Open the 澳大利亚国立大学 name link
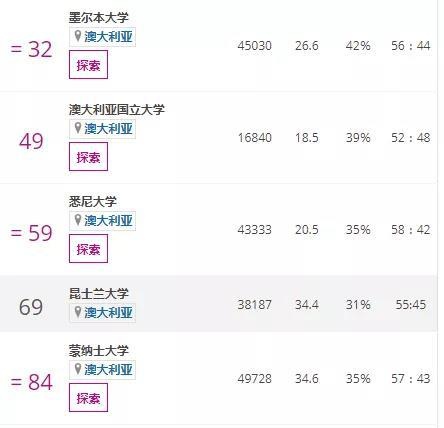The height and width of the screenshot is (428, 444). (117, 110)
